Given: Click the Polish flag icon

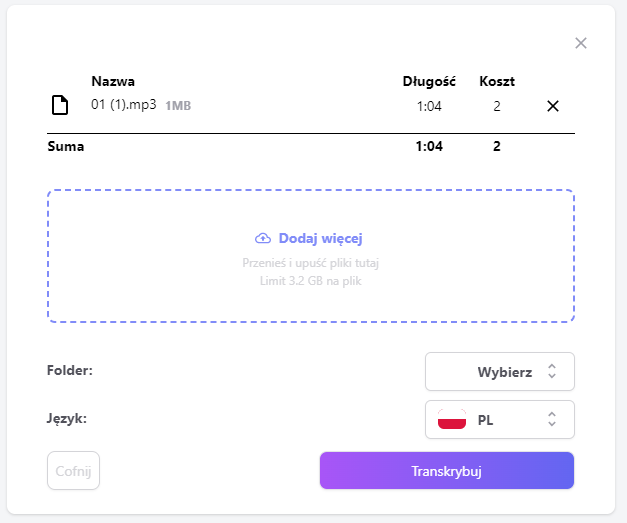Looking at the screenshot, I should click(x=452, y=419).
